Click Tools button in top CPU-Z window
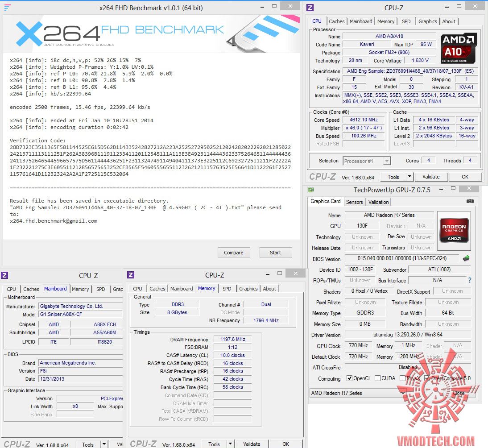 tap(393, 177)
